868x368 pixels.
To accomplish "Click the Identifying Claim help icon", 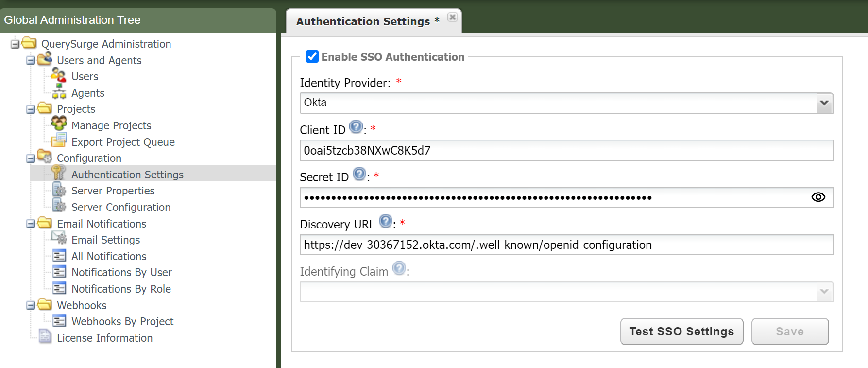I will tap(399, 268).
